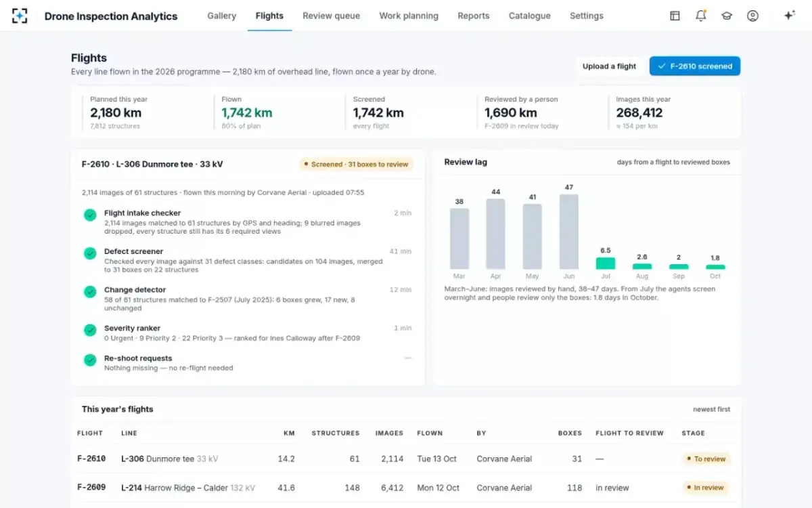Open the Catalogue tab
Viewport: 812px width, 508px height.
click(530, 16)
